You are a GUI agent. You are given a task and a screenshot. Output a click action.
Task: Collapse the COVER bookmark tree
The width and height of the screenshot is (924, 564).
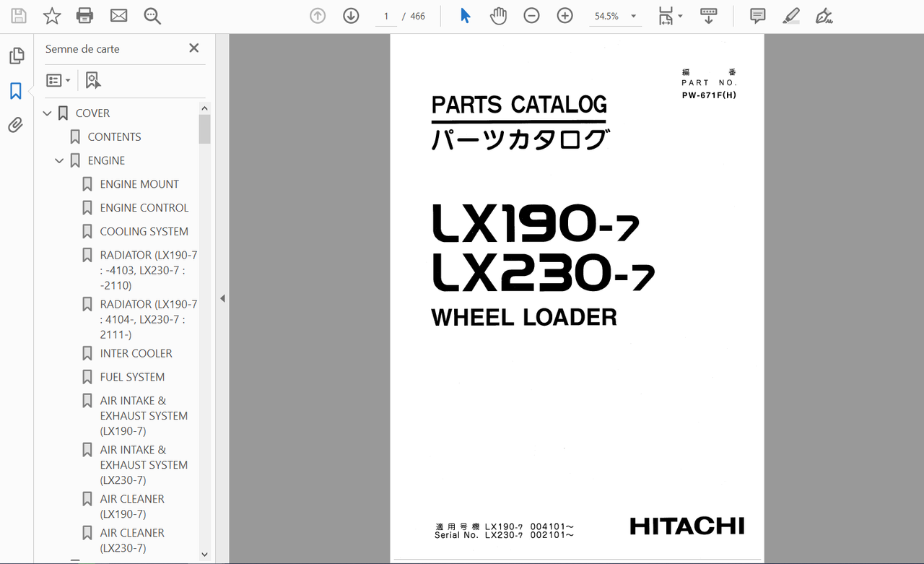point(47,113)
